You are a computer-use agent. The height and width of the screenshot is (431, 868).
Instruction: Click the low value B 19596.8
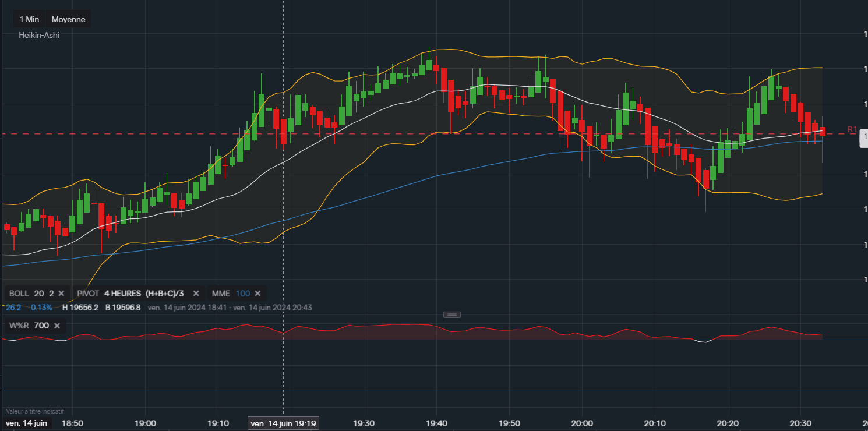[123, 307]
